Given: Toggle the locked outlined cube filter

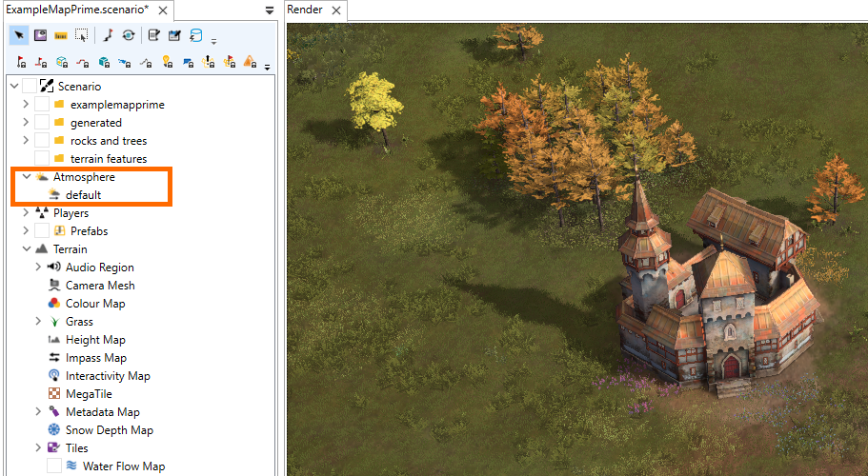Looking at the screenshot, I should [x=62, y=62].
